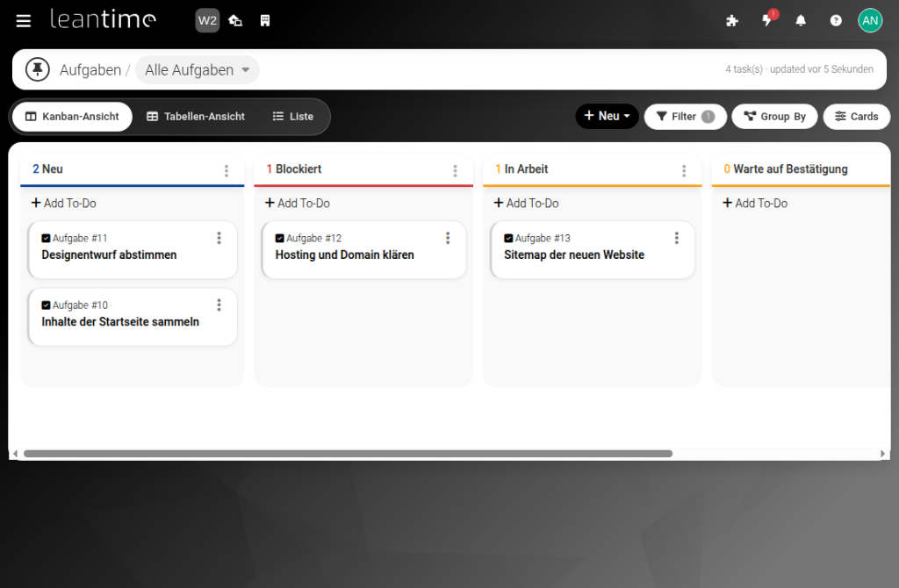Click the 4 task(s) updated status text
Screen dimensions: 899x588
point(799,69)
